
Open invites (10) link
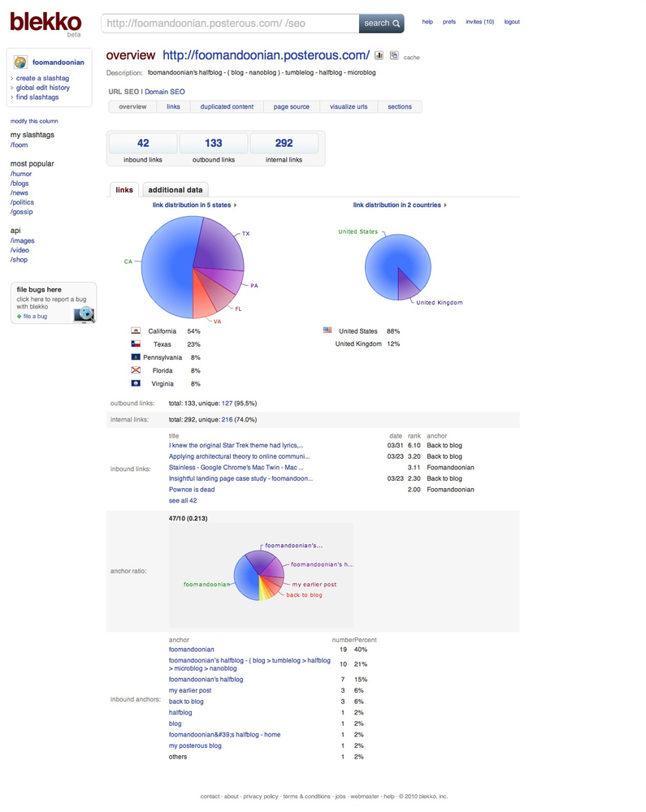coord(479,22)
